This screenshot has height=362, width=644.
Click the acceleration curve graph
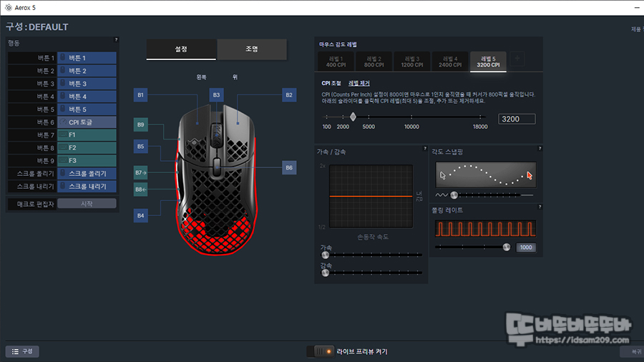(371, 197)
